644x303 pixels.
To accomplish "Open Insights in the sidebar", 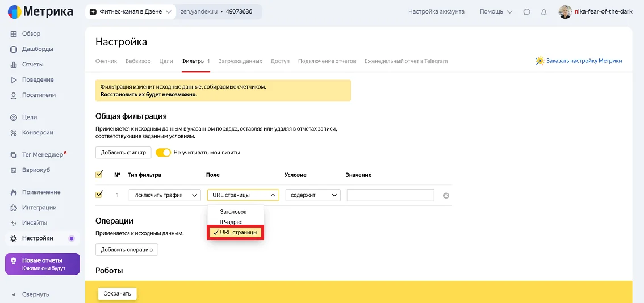I will 34,223.
